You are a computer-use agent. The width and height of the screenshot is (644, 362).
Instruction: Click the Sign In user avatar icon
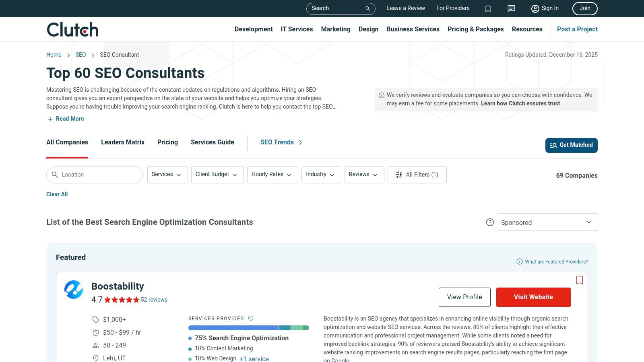(x=535, y=8)
